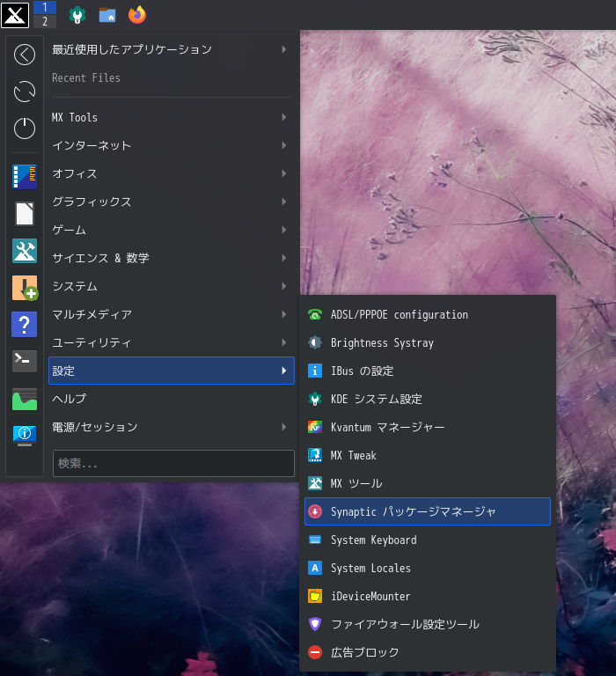Click the restart circular arrows icon
This screenshot has width=616, height=676.
coord(25,92)
